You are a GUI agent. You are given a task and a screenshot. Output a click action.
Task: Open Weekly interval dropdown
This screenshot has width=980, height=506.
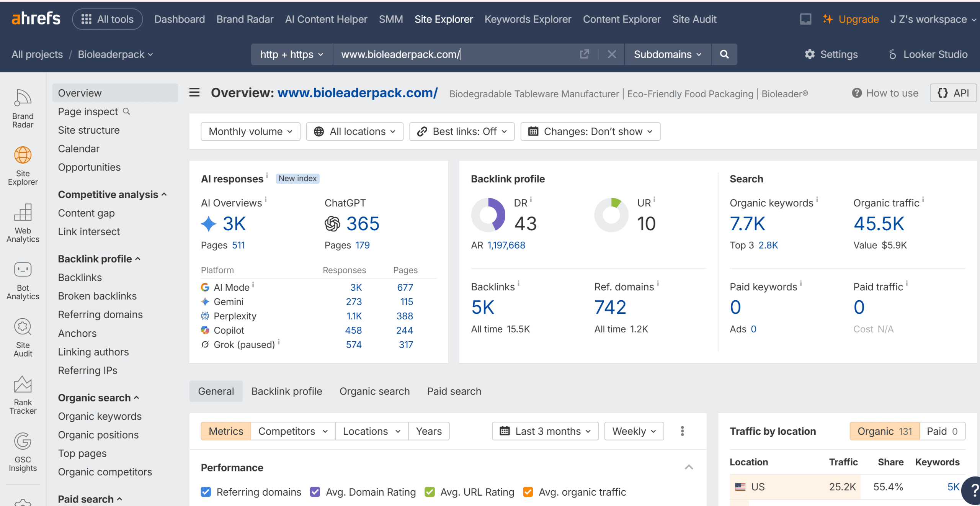634,431
